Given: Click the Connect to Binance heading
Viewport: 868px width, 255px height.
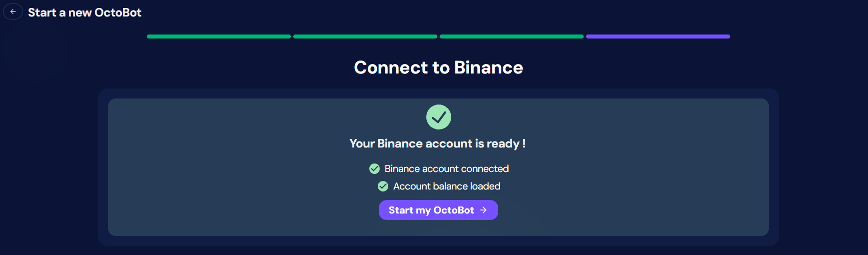Looking at the screenshot, I should (x=438, y=67).
